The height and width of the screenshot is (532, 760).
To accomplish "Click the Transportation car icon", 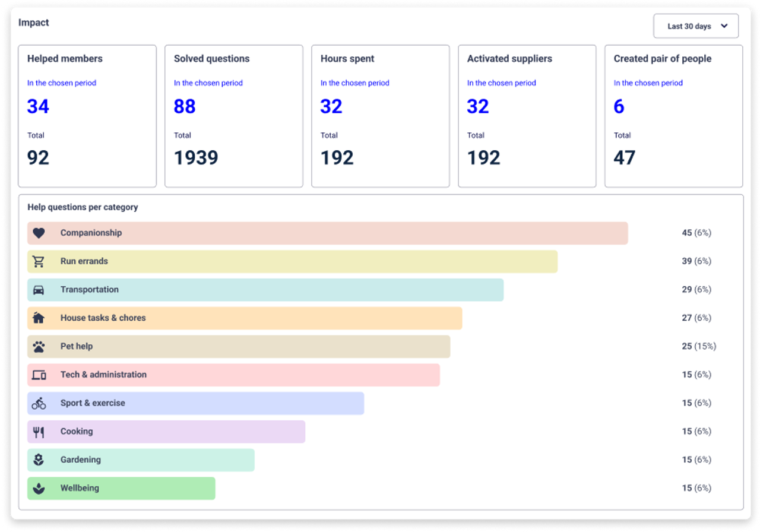I will (39, 290).
